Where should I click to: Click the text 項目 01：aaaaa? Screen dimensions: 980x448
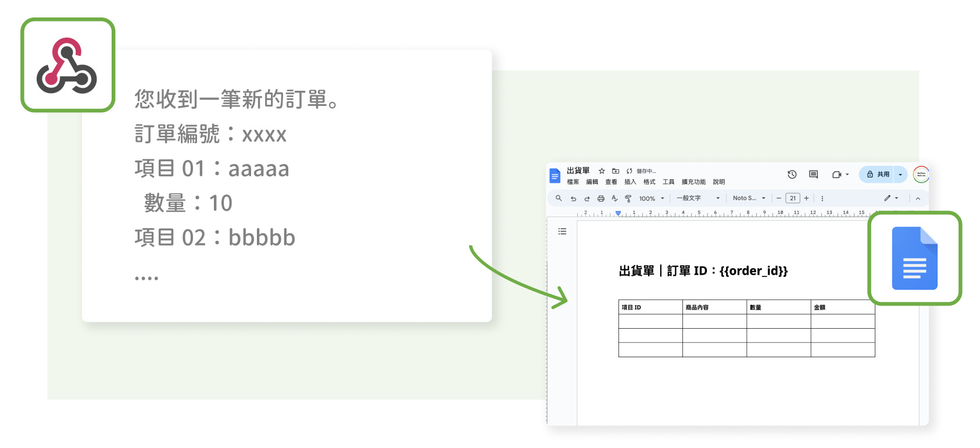(212, 169)
